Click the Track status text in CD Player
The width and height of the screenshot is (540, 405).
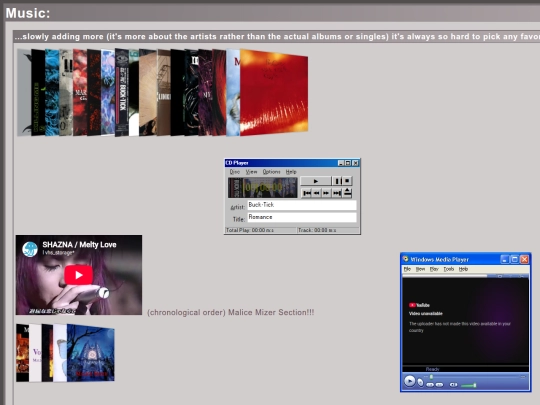coord(317,230)
